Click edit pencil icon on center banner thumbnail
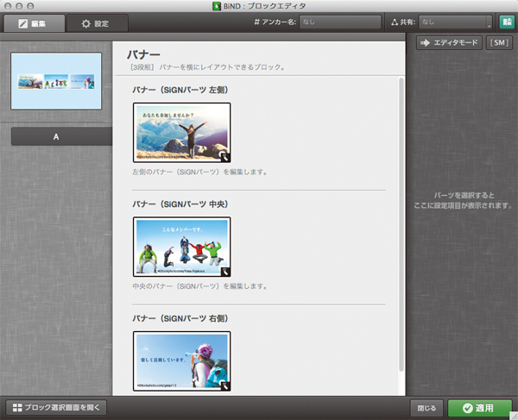Viewport: 518px width, 420px height. click(x=224, y=271)
